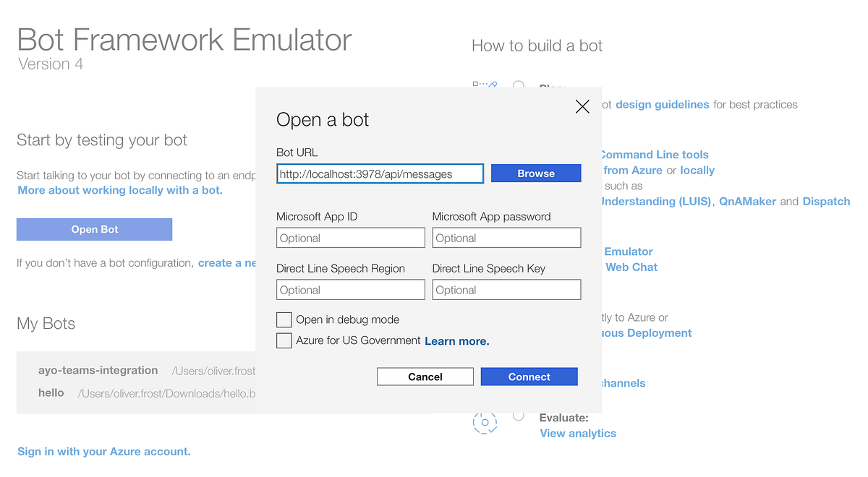This screenshot has width=868, height=477.
Task: Click the Evaluate step target icon
Action: tap(485, 422)
